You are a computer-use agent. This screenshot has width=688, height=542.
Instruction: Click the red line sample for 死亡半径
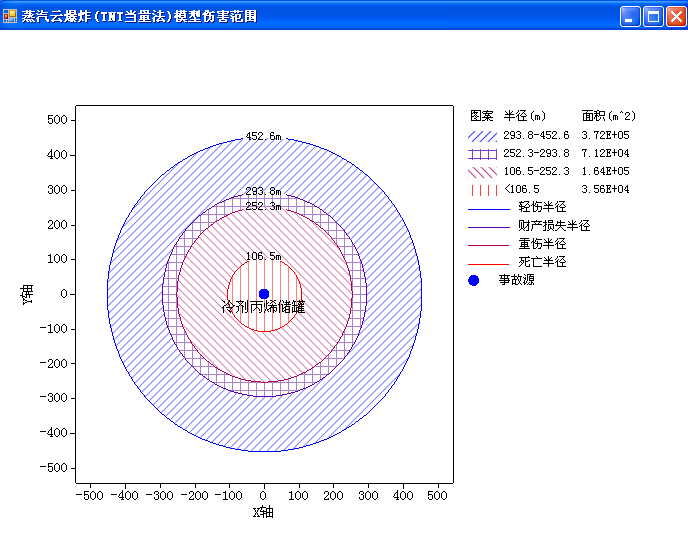pyautogui.click(x=488, y=264)
